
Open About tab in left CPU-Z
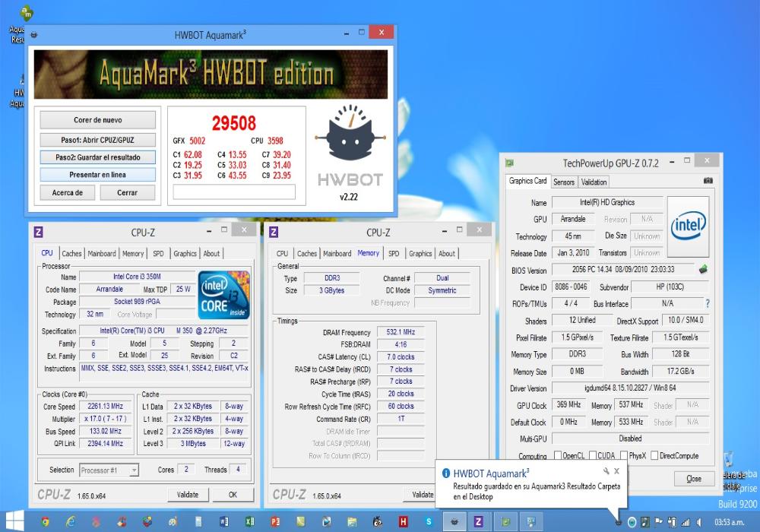coord(211,253)
